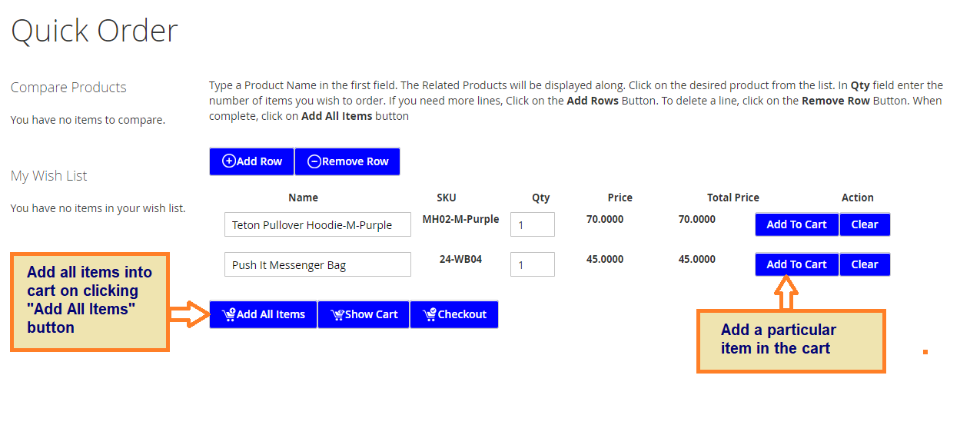
Task: Focus the Push It Messenger Bag name field
Action: (x=317, y=265)
